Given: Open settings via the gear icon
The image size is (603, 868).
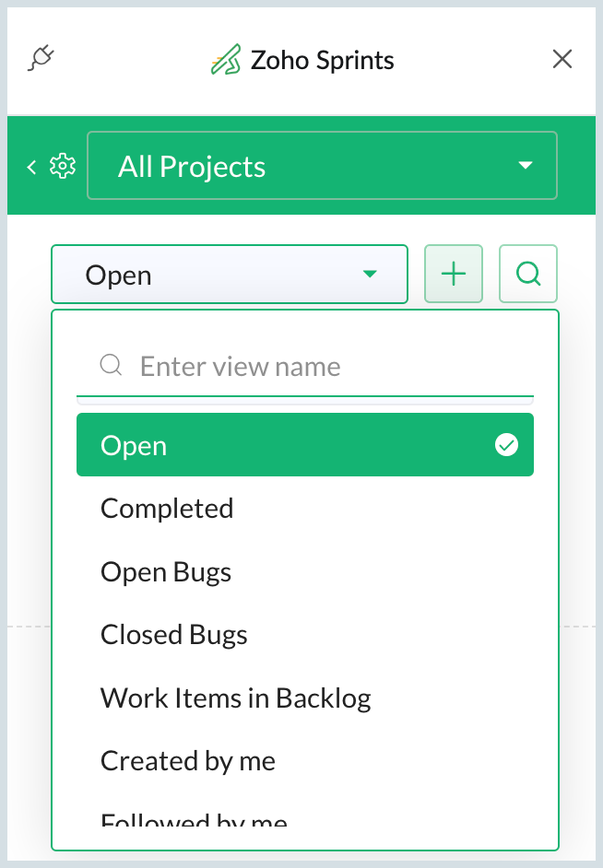Looking at the screenshot, I should (x=63, y=166).
